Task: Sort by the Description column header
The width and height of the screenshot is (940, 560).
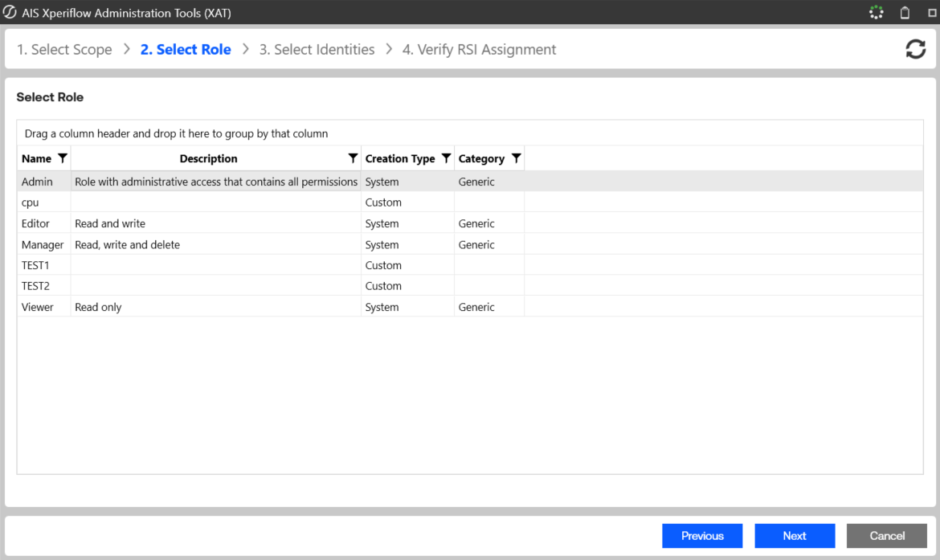Action: [x=209, y=158]
